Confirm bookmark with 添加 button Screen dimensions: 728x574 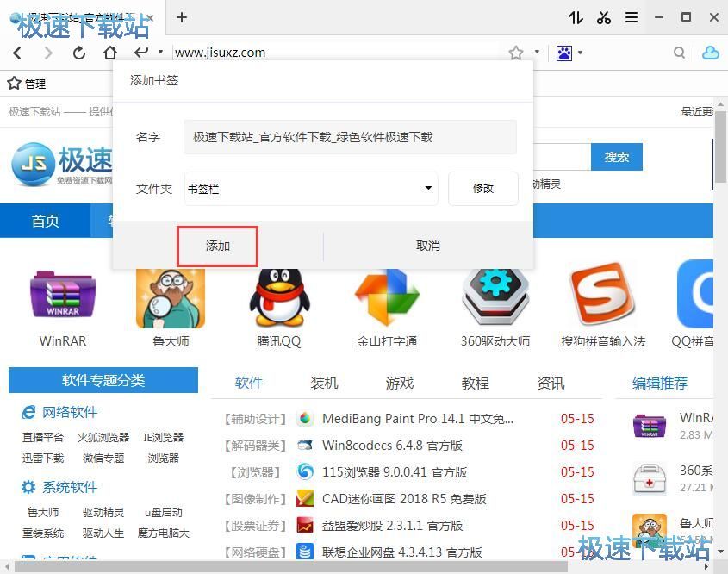217,246
